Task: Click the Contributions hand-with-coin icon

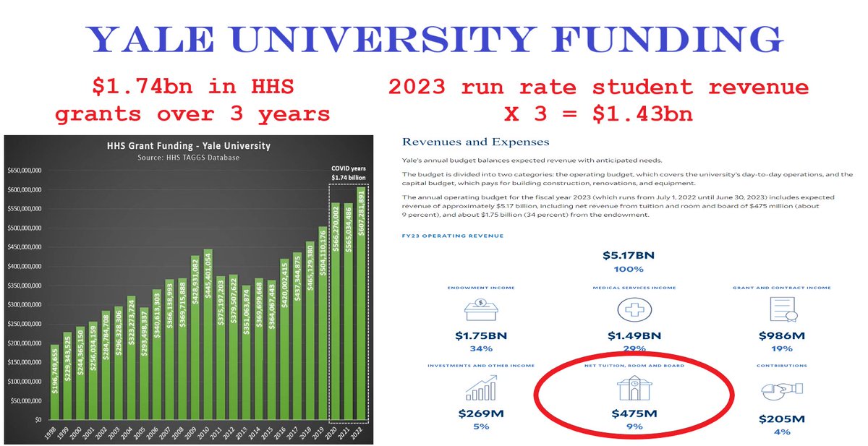Action: point(783,391)
